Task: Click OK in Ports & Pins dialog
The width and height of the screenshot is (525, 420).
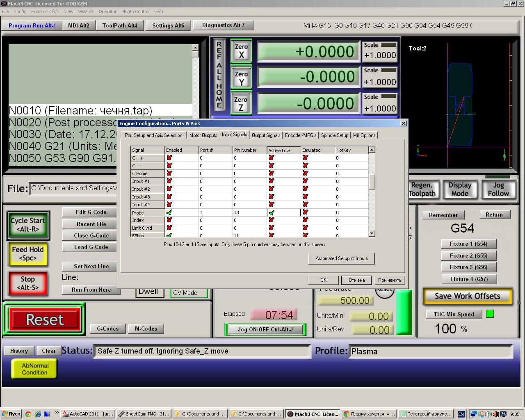Action: click(x=323, y=280)
